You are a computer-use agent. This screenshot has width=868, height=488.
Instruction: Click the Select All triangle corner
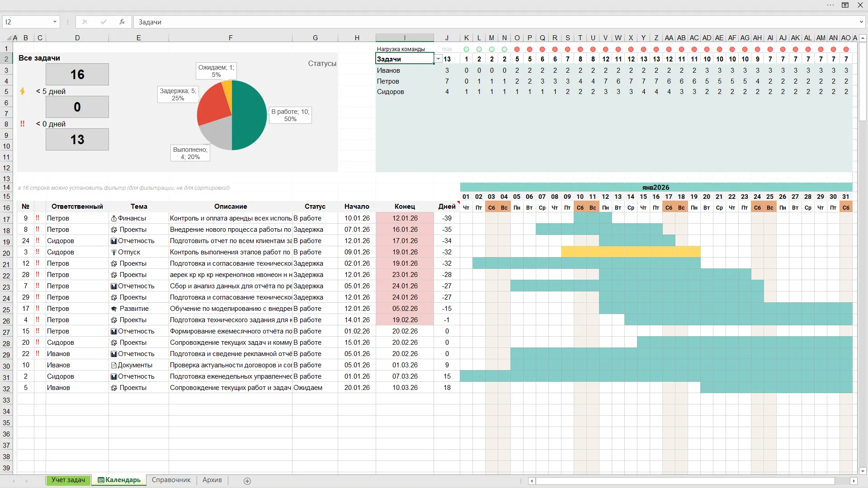click(9, 38)
